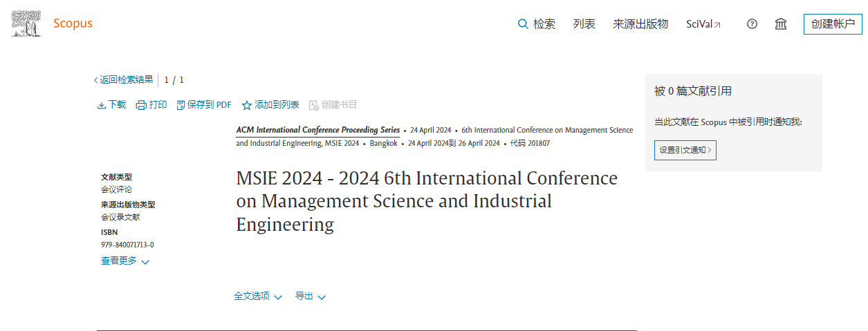This screenshot has height=331, width=868.
Task: Click the 创建帐户 button
Action: pos(833,23)
